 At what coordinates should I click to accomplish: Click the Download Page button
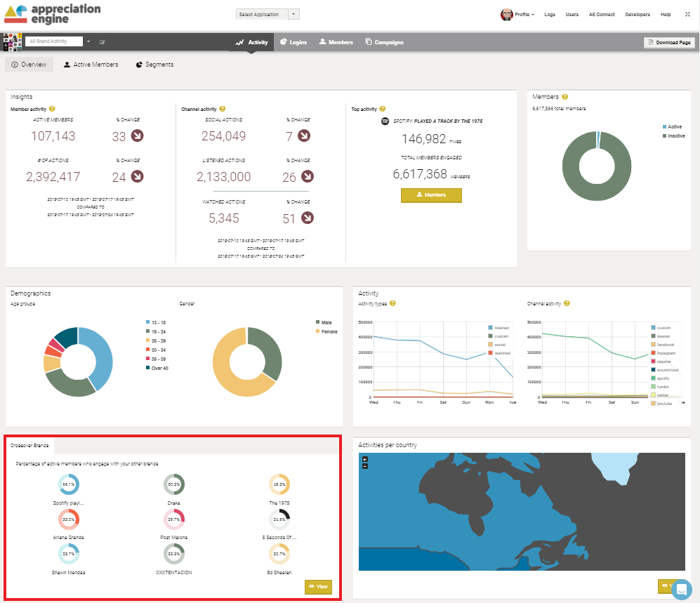pyautogui.click(x=669, y=42)
